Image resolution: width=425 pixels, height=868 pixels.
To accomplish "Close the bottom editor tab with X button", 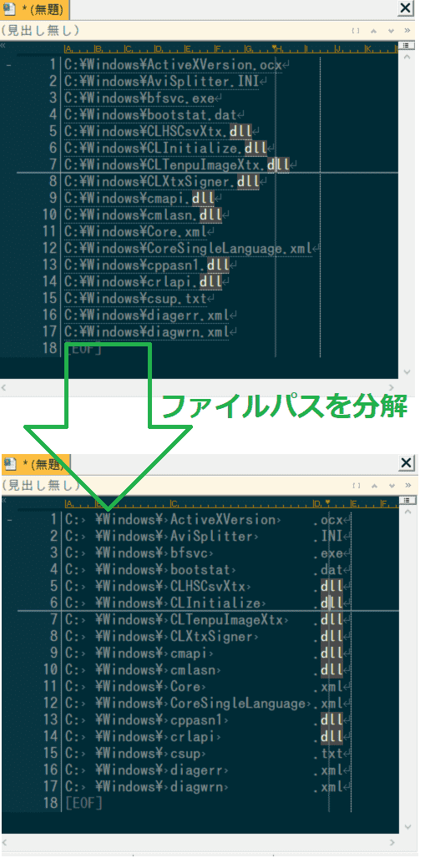I will [406, 462].
